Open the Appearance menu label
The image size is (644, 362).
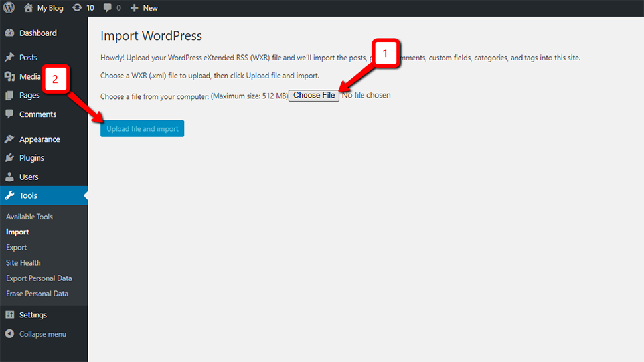coord(40,139)
